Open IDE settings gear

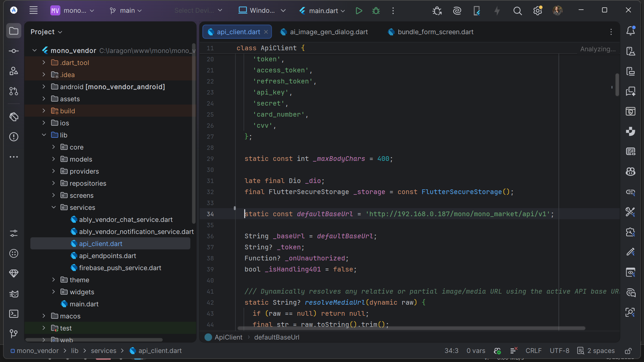coord(538,11)
